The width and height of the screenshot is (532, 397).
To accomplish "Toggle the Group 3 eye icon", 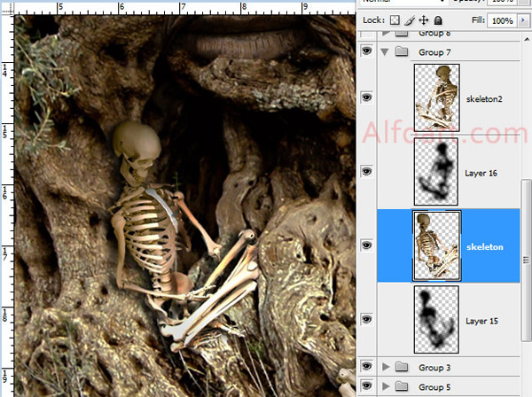I will pyautogui.click(x=368, y=367).
